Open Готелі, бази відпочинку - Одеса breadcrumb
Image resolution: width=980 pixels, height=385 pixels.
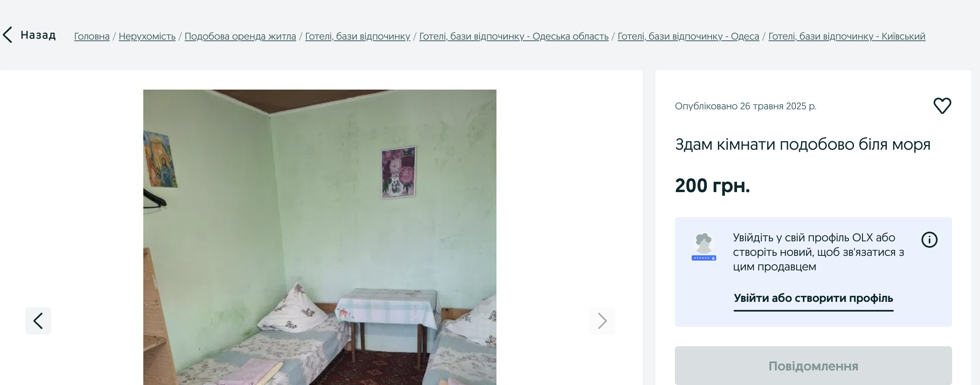pos(688,36)
